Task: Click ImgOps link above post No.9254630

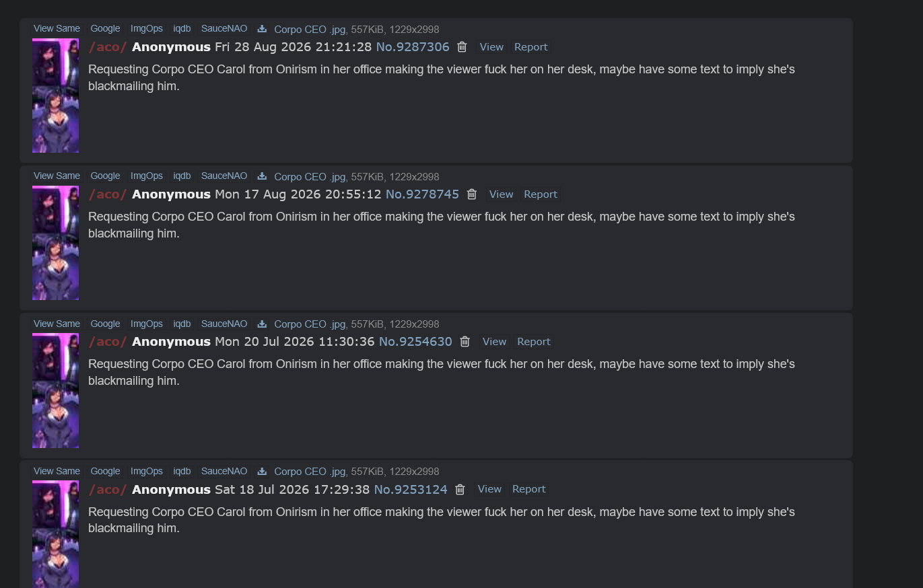Action: tap(147, 324)
